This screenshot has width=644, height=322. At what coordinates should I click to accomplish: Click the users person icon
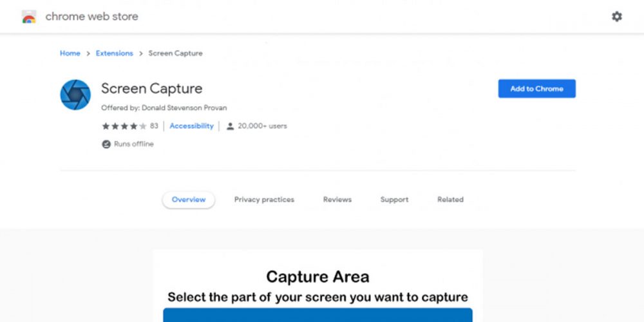click(230, 126)
